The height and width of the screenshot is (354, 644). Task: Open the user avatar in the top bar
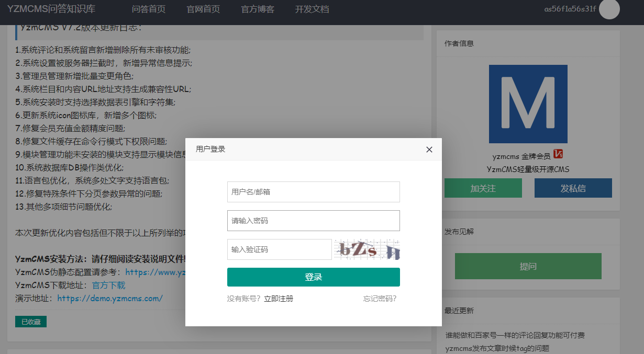(x=609, y=9)
